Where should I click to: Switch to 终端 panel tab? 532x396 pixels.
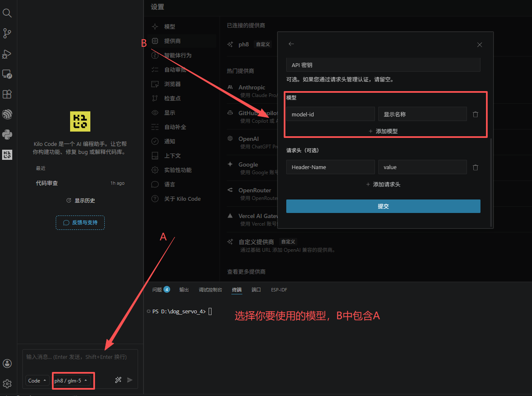click(237, 290)
